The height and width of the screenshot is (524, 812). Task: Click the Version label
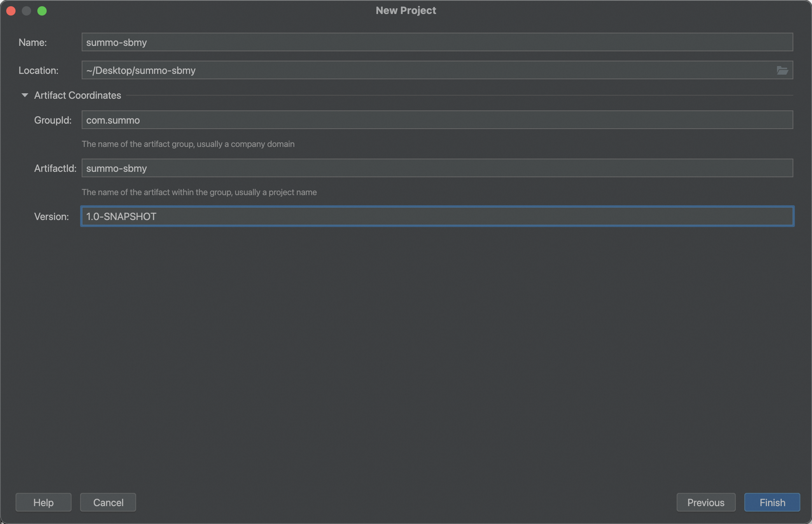point(51,217)
